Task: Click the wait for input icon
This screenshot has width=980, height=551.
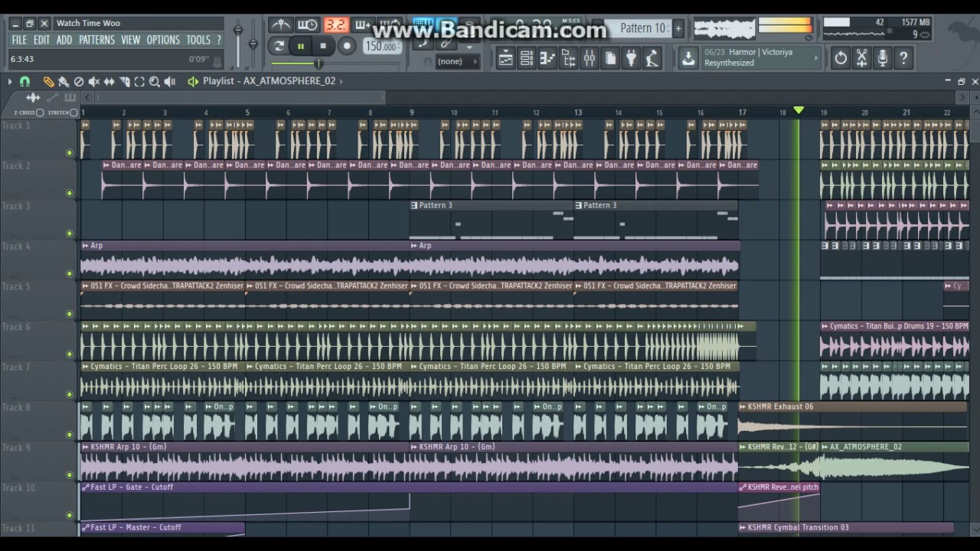Action: coord(308,25)
